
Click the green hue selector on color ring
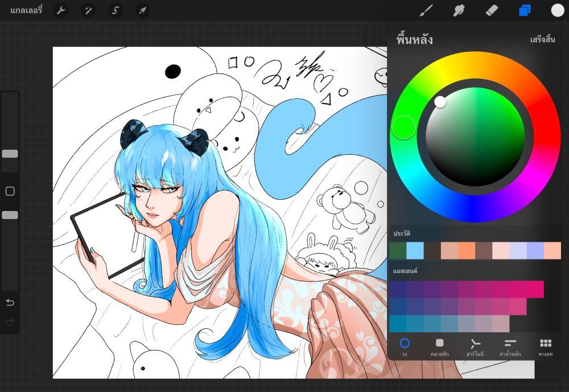tap(403, 127)
